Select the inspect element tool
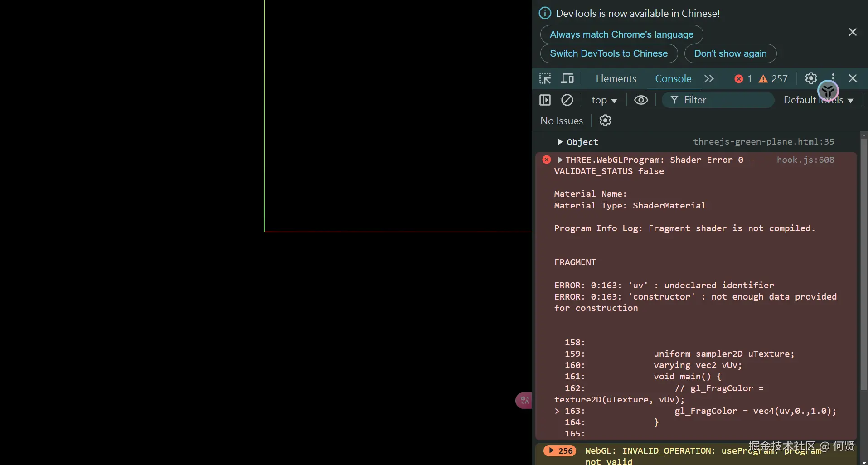 545,78
